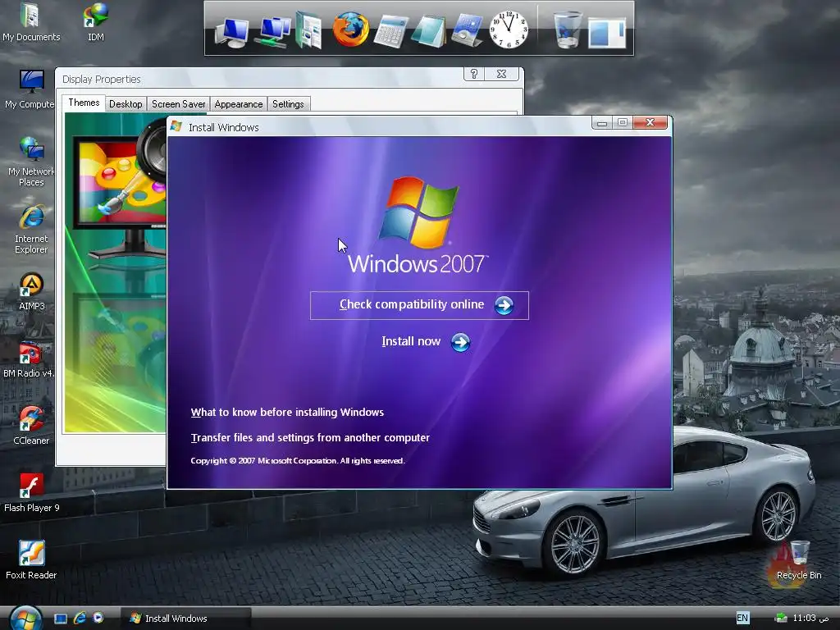Click the taskbar clock showing 11:03

(810, 618)
